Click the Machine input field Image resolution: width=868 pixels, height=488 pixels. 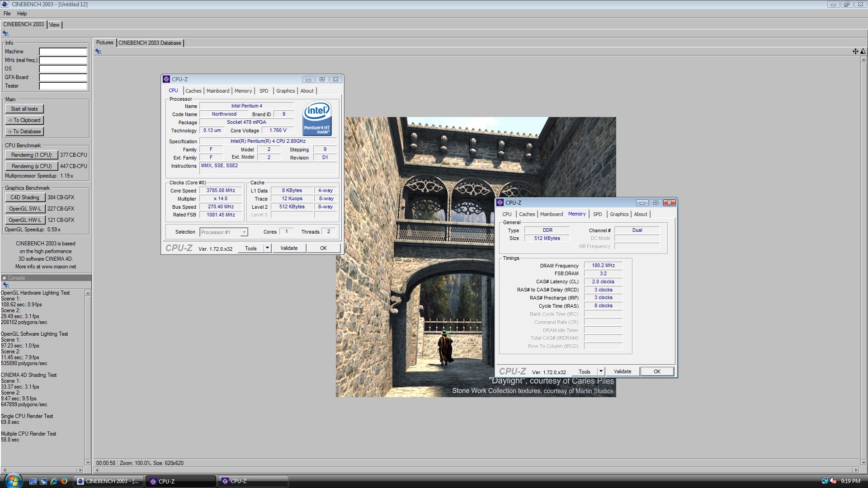(63, 52)
